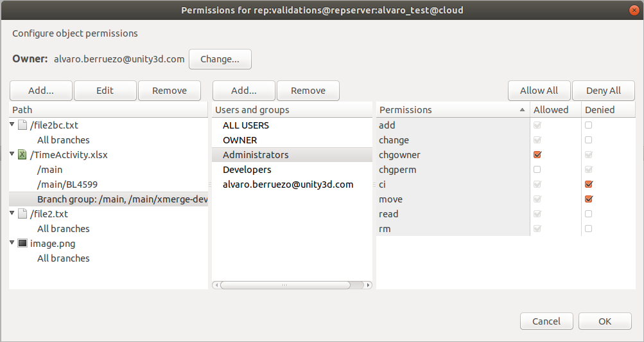The height and width of the screenshot is (342, 644).
Task: Select the /main branch entry
Action: (x=109, y=169)
